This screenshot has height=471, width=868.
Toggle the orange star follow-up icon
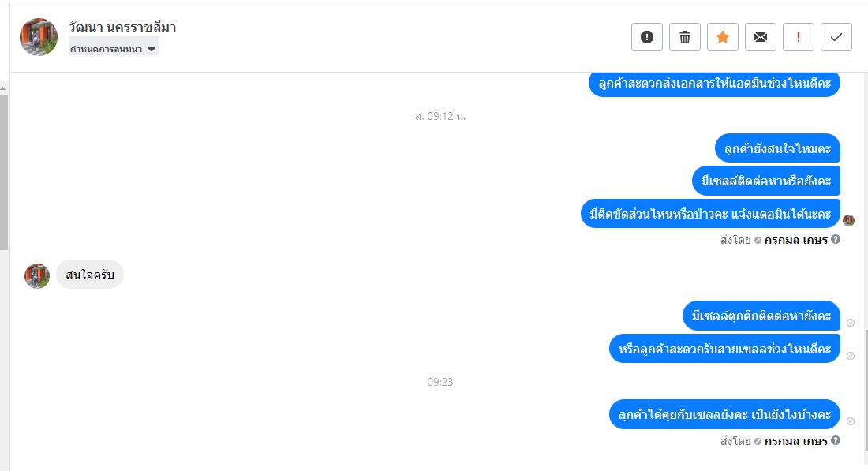722,37
